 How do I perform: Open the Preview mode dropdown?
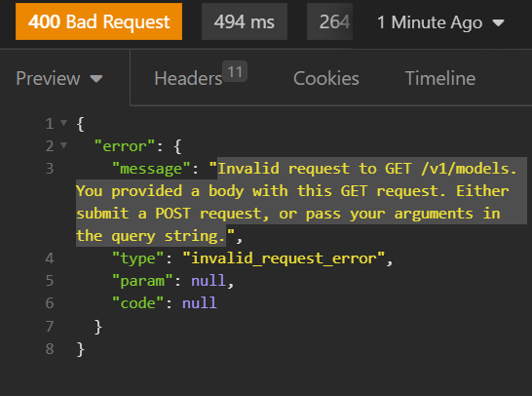[x=59, y=78]
